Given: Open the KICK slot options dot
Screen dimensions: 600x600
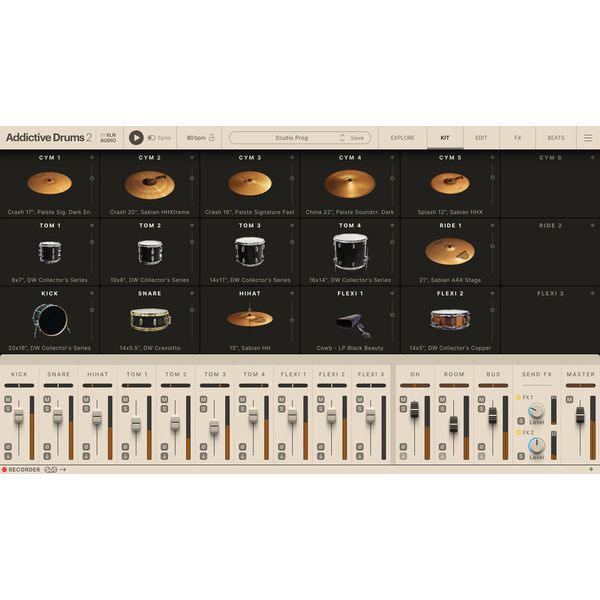Looking at the screenshot, I should tap(92, 293).
